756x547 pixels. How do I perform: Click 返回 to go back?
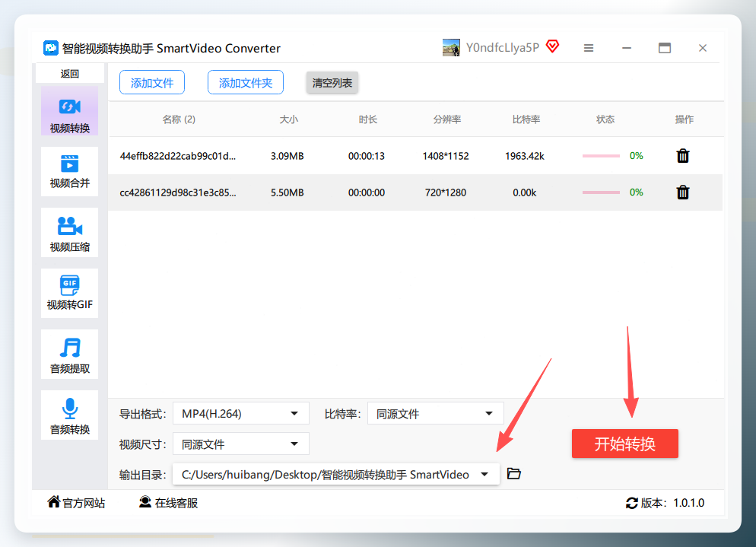tap(69, 74)
